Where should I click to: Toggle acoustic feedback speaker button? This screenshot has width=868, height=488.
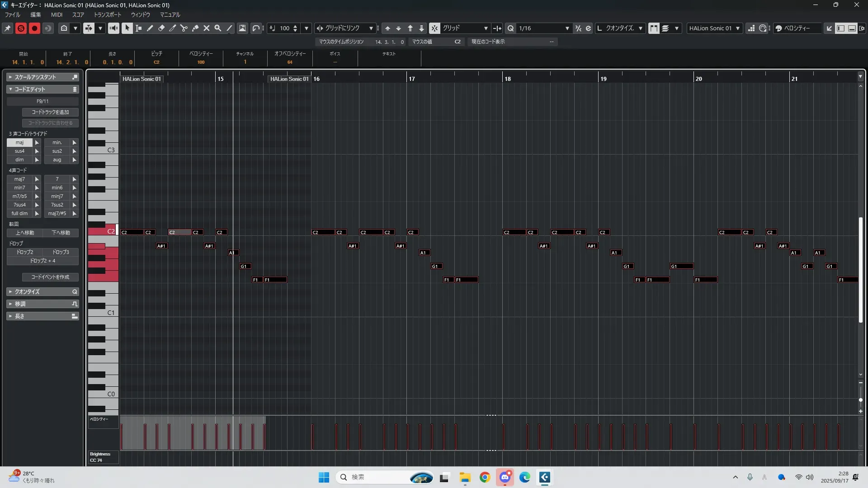click(x=113, y=28)
